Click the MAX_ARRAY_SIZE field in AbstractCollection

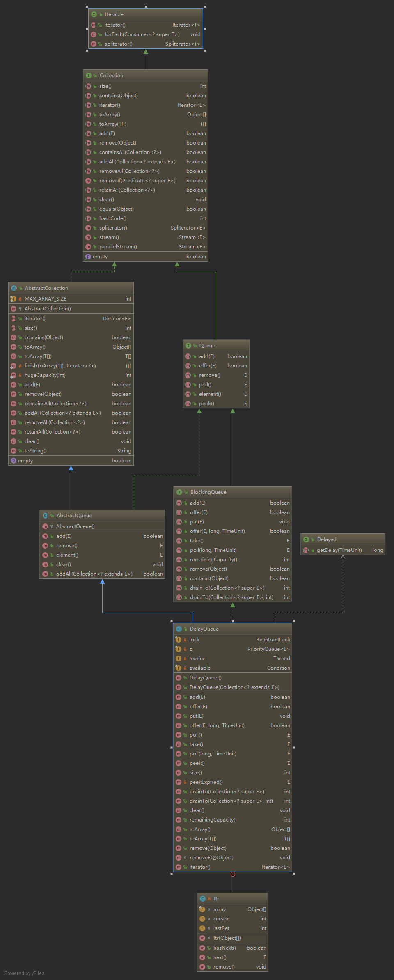point(46,299)
